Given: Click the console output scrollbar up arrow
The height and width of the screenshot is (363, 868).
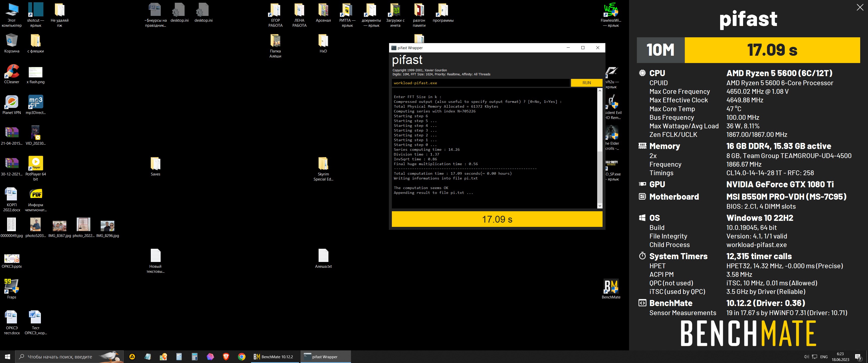Looking at the screenshot, I should (600, 90).
